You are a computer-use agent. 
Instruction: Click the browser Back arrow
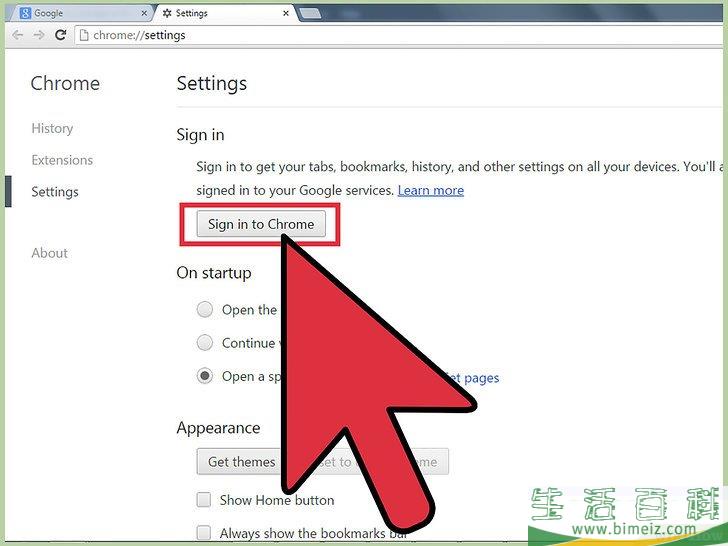pyautogui.click(x=18, y=35)
